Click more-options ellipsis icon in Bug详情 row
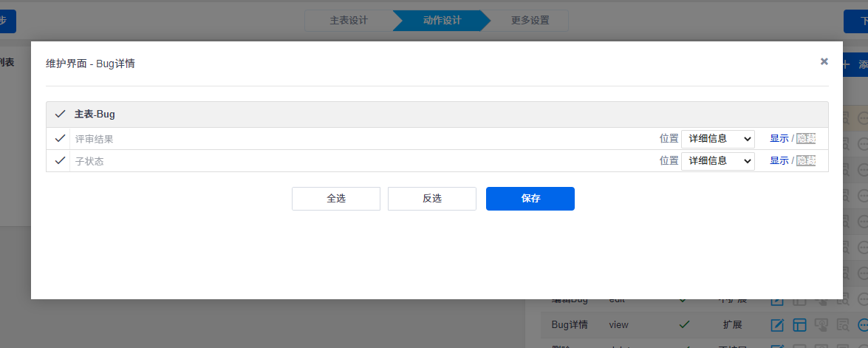Image resolution: width=868 pixels, height=348 pixels. coord(863,325)
